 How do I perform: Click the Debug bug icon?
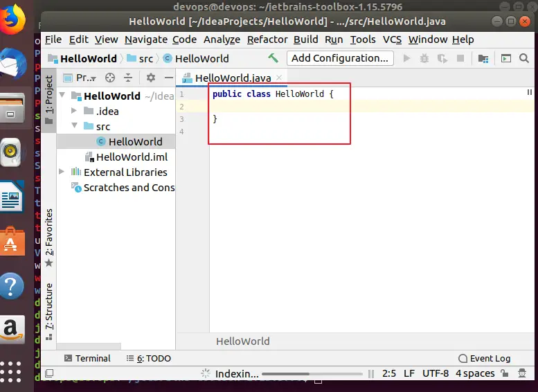coord(424,58)
